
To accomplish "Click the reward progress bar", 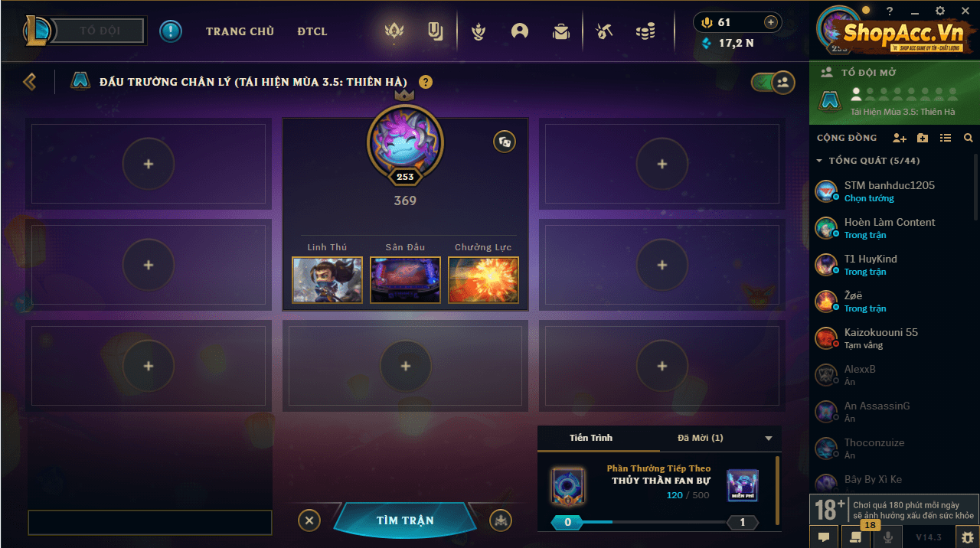I will click(x=655, y=523).
